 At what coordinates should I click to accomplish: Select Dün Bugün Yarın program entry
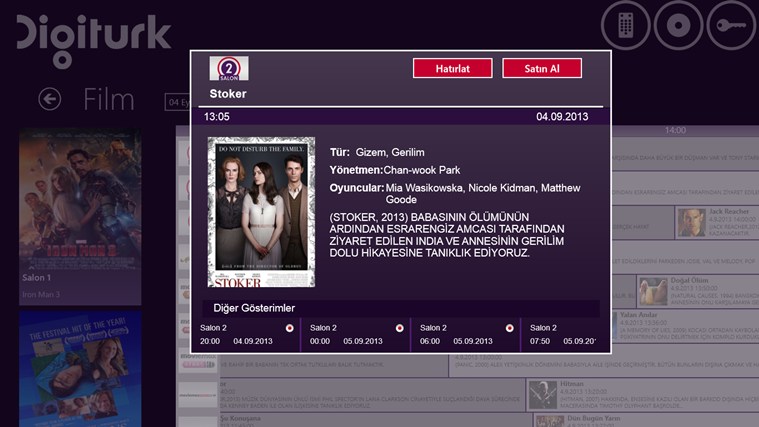pyautogui.click(x=646, y=420)
